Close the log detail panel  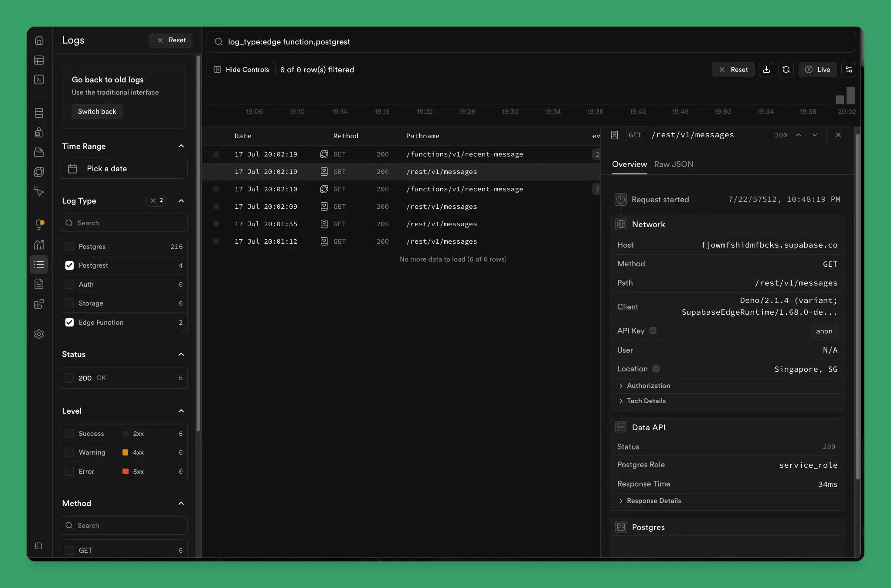pos(838,135)
